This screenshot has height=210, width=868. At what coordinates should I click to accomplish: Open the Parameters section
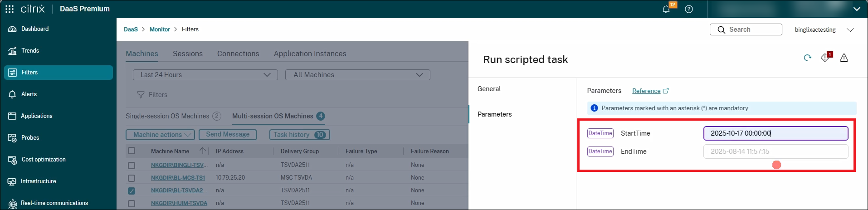pyautogui.click(x=494, y=114)
